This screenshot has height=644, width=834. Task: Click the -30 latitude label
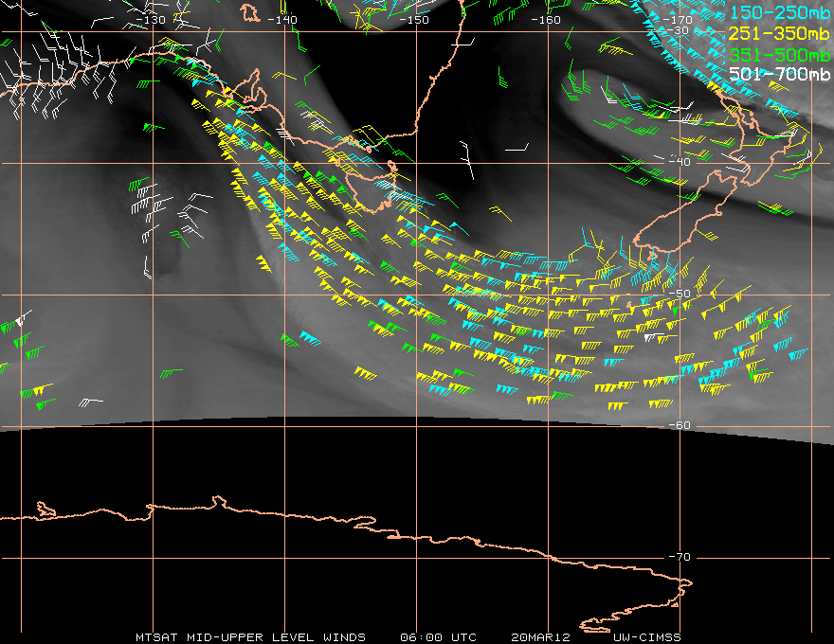point(680,30)
